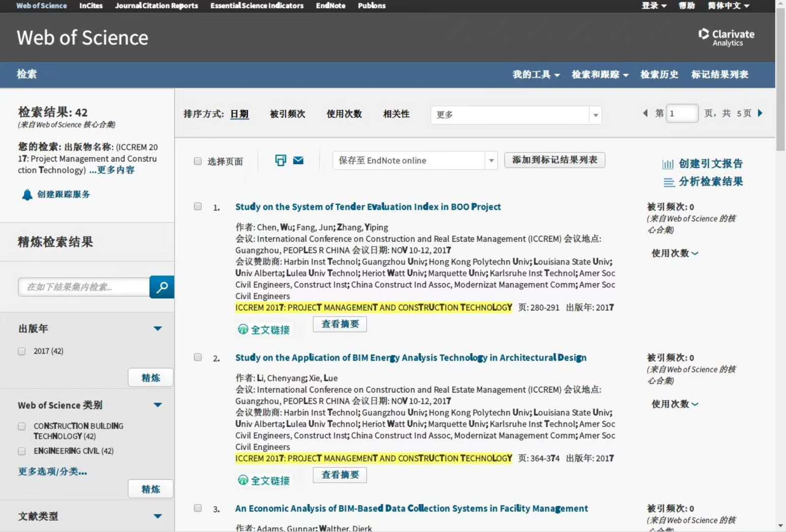Screen dimensions: 786x532
Task: Open the 更多 sort options dropdown
Action: coord(516,115)
